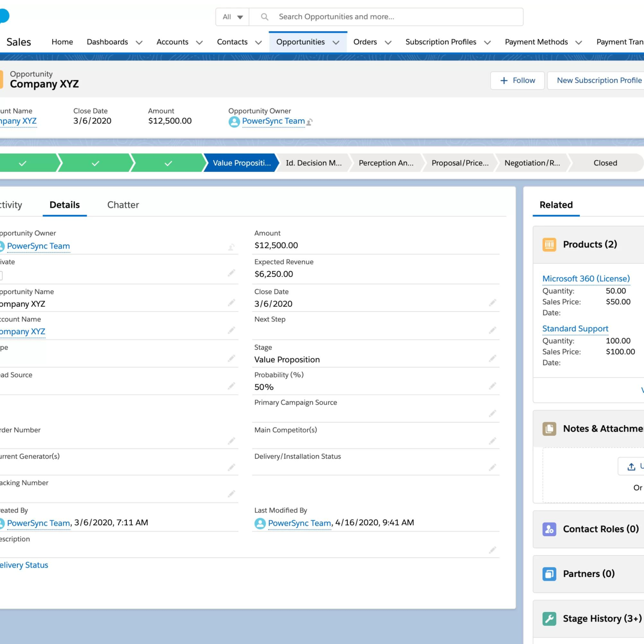Click change owner icon next to PowerSync Team header
Viewport: 644px width, 644px height.
pyautogui.click(x=309, y=122)
